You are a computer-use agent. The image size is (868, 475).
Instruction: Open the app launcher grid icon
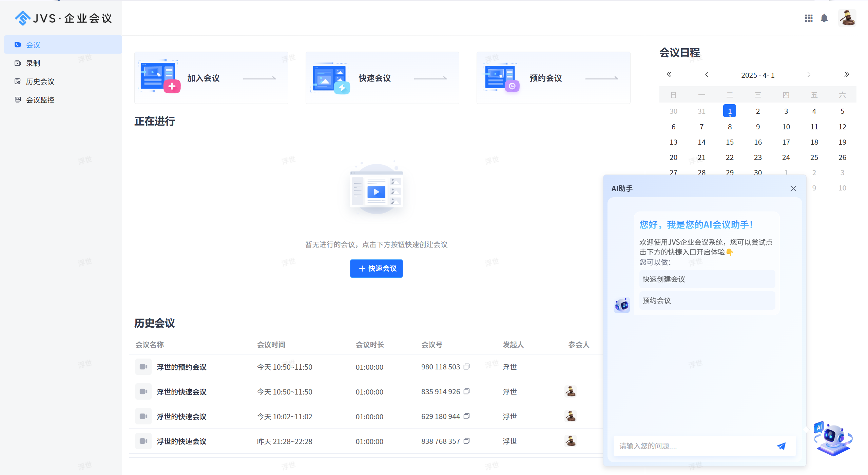click(x=809, y=18)
